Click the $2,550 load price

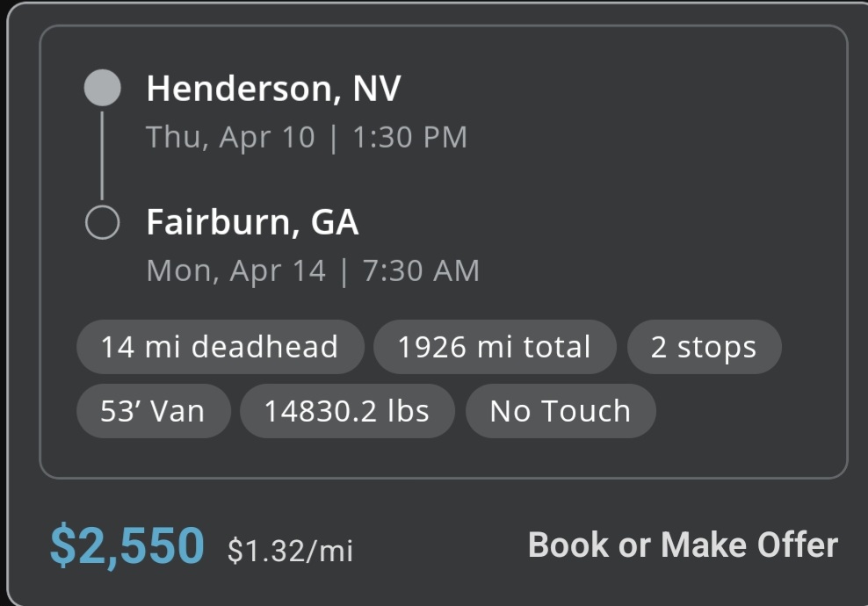127,545
